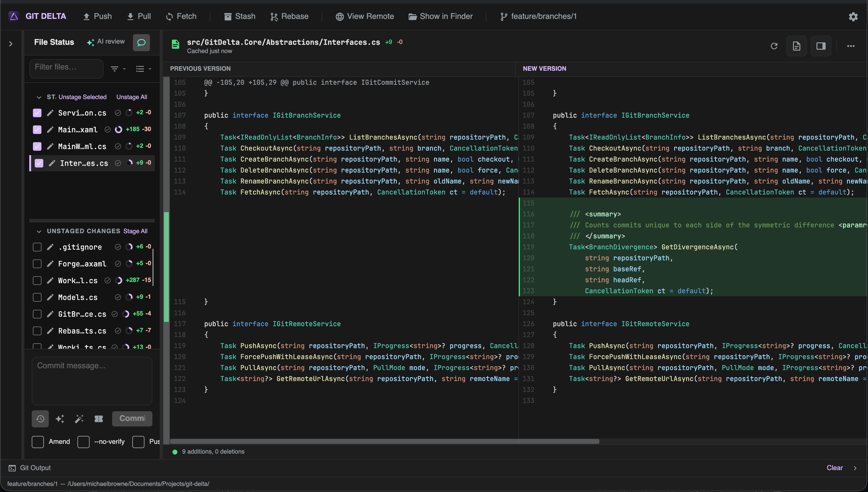This screenshot has height=492, width=868.
Task: Click the Commit button
Action: [132, 419]
